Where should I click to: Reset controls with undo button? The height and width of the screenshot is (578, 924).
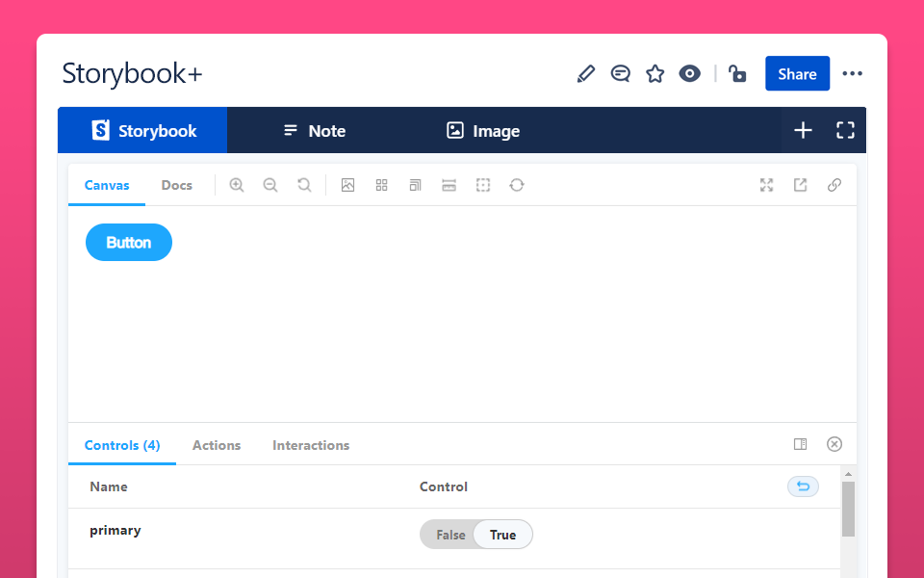pos(803,486)
